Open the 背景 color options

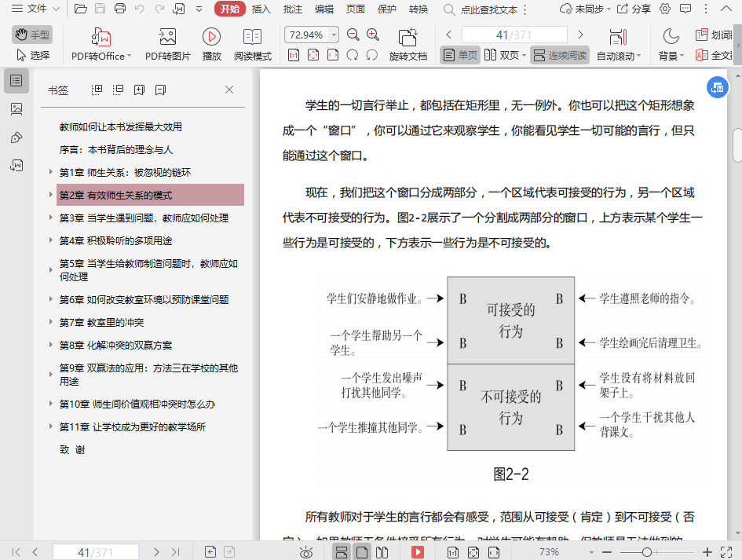[671, 45]
